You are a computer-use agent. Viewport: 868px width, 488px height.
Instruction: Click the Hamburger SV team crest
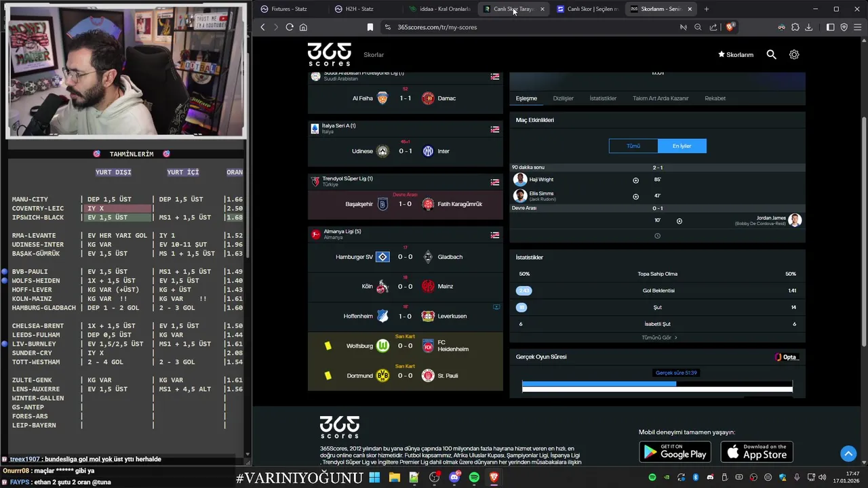pos(382,257)
